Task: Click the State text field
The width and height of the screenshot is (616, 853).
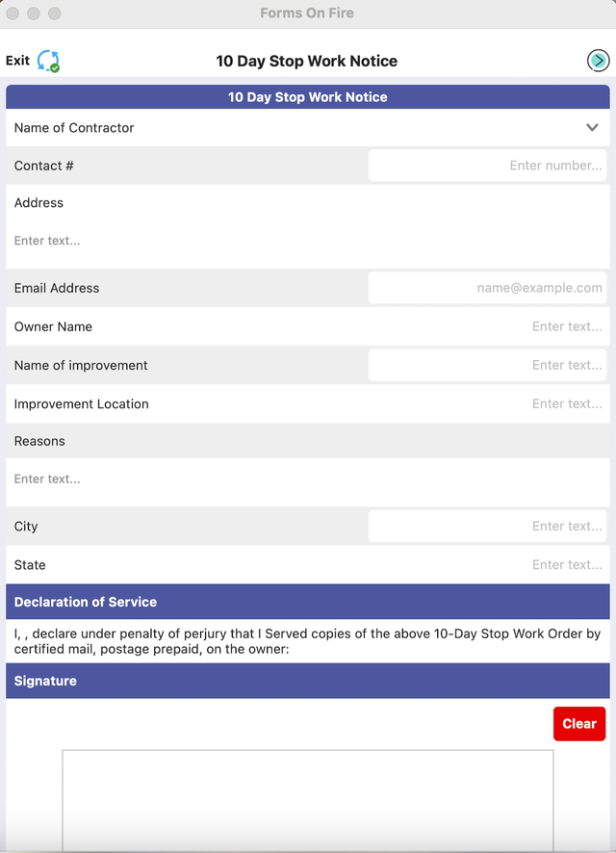Action: tap(487, 565)
